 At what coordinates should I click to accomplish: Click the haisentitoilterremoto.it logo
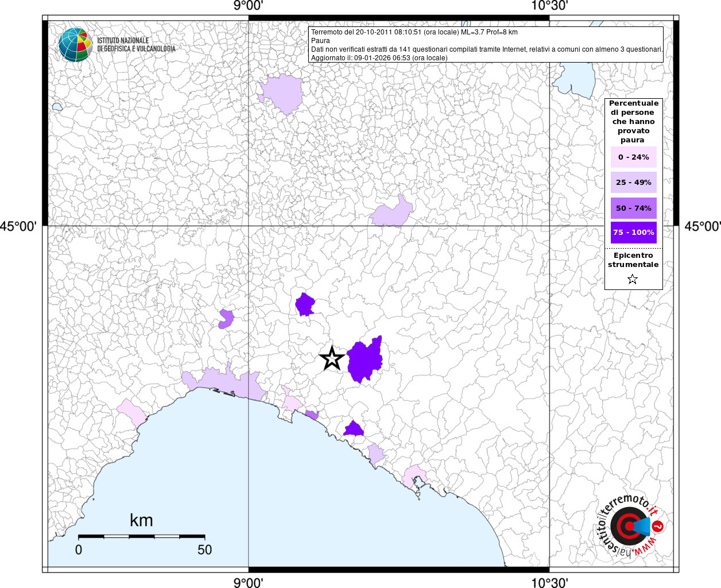[630, 525]
